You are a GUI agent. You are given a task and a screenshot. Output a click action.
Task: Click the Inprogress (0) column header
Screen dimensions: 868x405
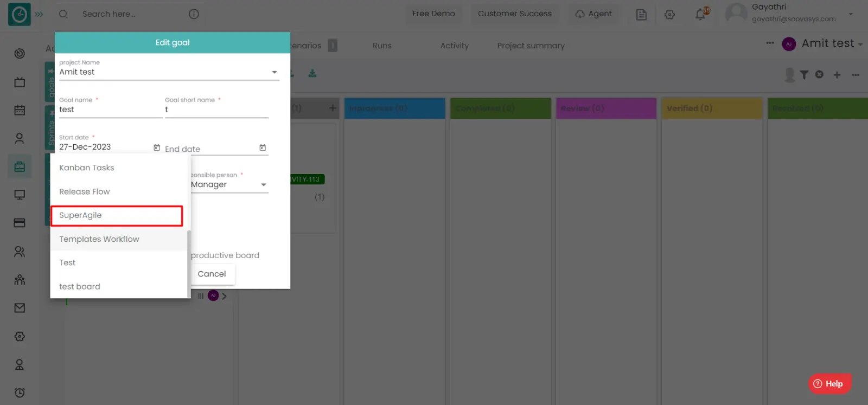tap(395, 108)
